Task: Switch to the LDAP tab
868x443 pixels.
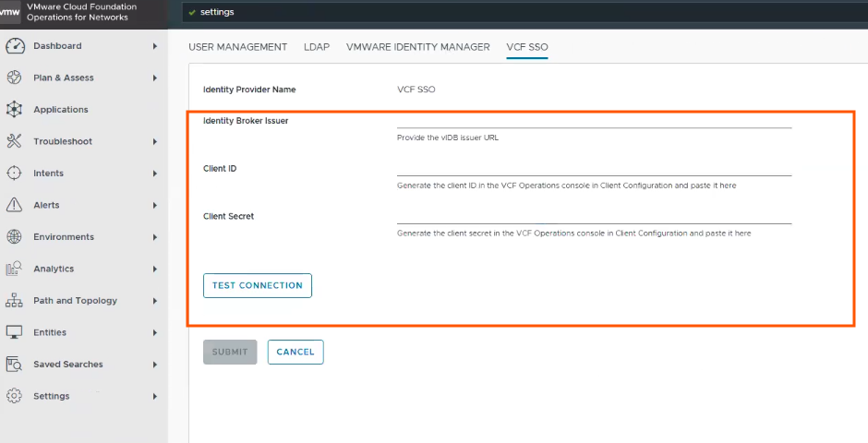Action: pyautogui.click(x=317, y=47)
